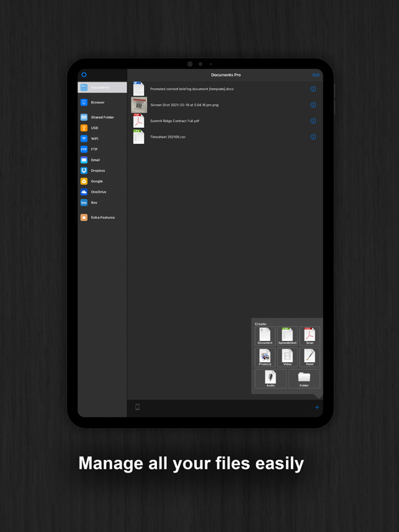This screenshot has height=532, width=399.
Task: Tap the device icon in bottom bar
Action: [x=137, y=407]
